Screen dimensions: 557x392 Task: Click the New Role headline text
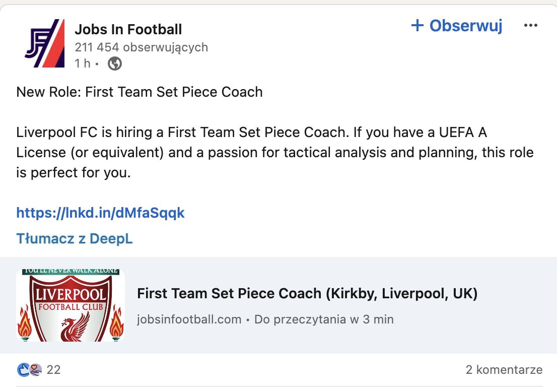tap(140, 92)
